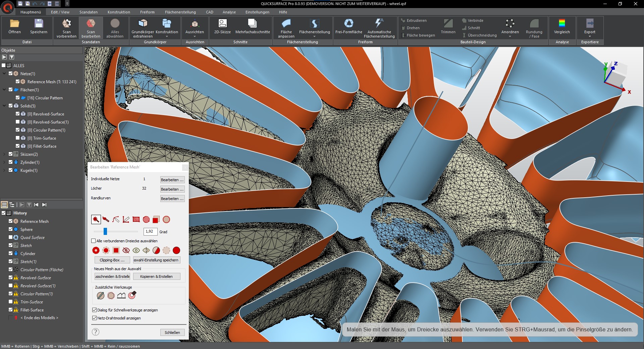The image size is (644, 349).
Task: Enable Alle verbundenen Dreiecke auswählen checkbox
Action: pyautogui.click(x=94, y=241)
